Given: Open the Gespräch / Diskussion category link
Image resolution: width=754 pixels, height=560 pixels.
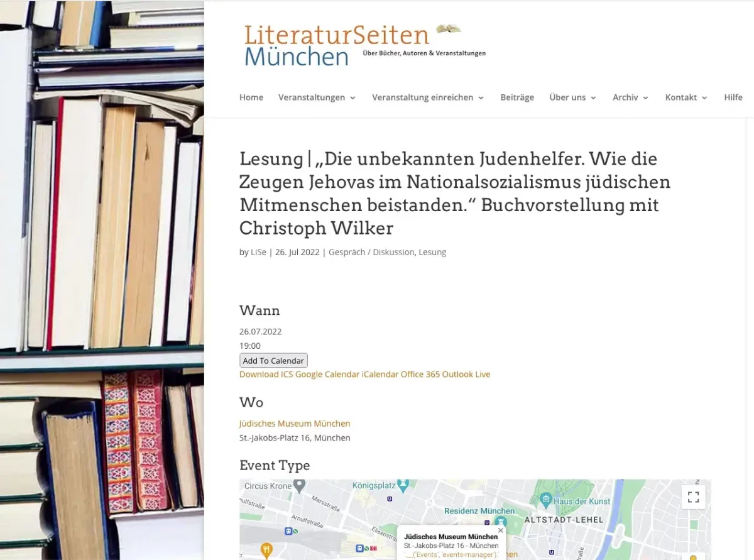Looking at the screenshot, I should tap(371, 252).
